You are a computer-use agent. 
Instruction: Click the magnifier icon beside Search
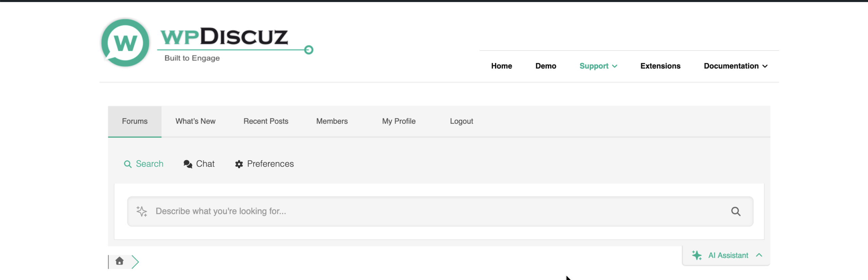pyautogui.click(x=127, y=164)
